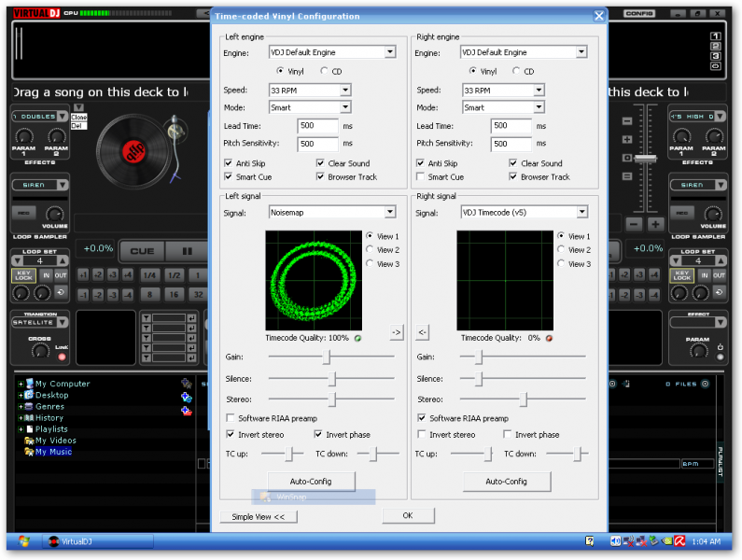Select 1/4 loop length on left deck

pos(149,275)
